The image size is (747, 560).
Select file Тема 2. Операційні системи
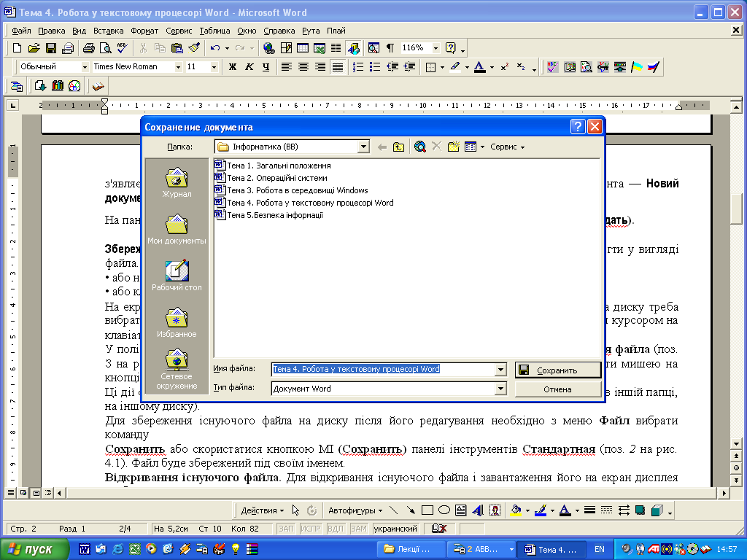coord(271,178)
